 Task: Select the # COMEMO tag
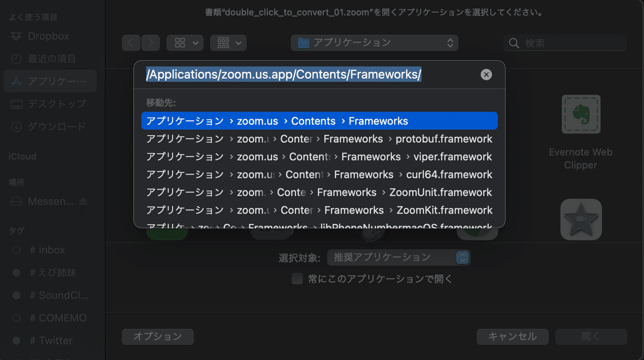pyautogui.click(x=49, y=318)
